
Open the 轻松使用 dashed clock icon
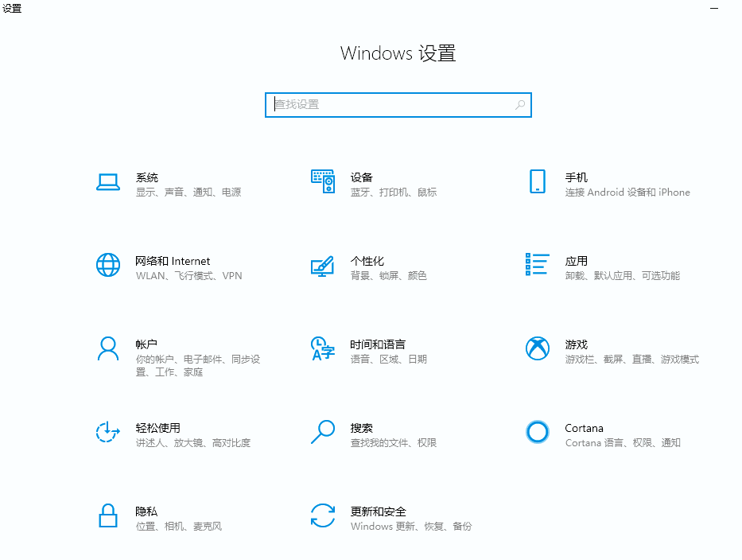click(x=108, y=432)
